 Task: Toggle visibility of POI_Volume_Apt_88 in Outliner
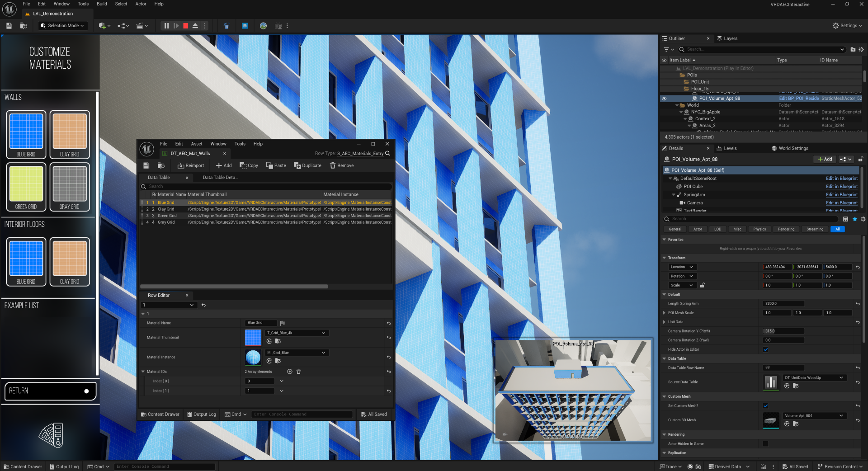point(664,98)
